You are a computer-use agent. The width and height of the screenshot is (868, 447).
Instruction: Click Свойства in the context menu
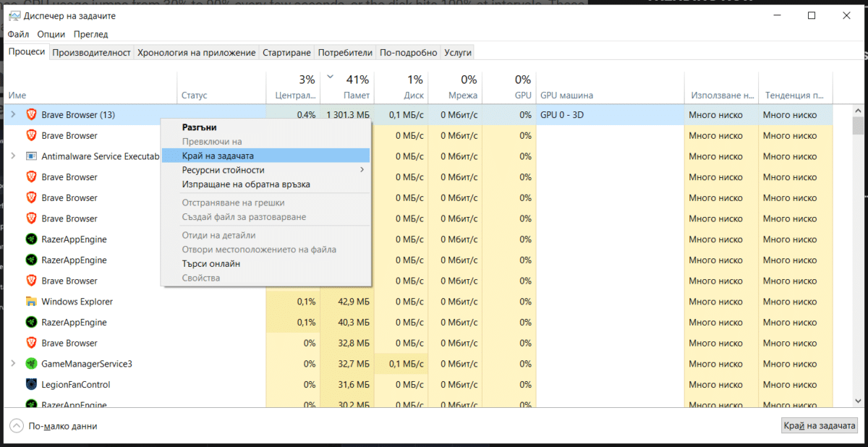(x=265, y=278)
